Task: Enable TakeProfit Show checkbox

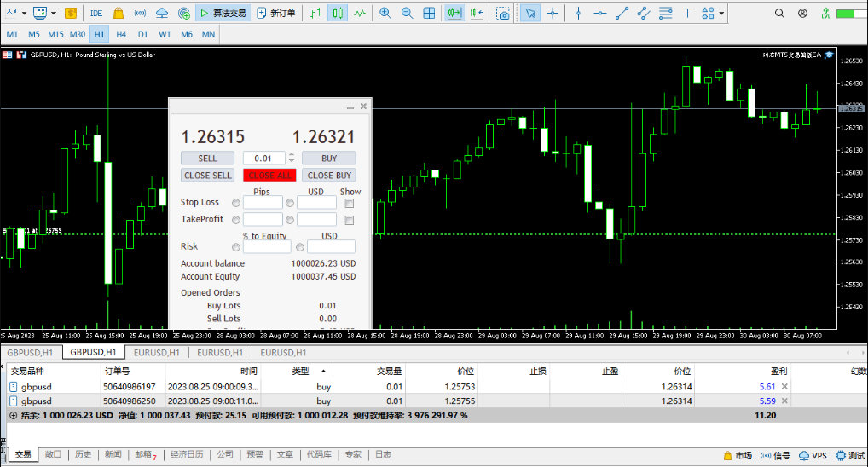Action: [x=350, y=220]
